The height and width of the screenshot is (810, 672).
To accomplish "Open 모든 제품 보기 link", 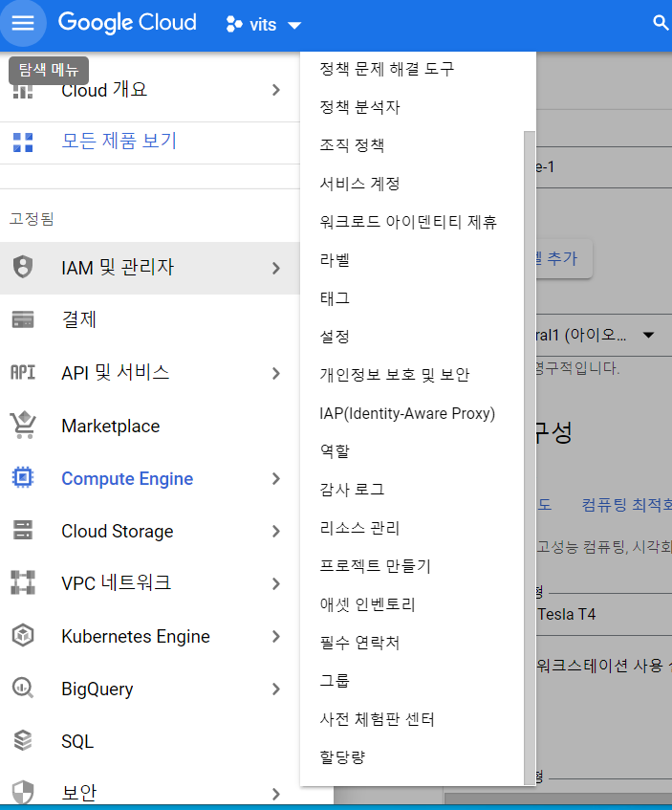I will click(119, 141).
